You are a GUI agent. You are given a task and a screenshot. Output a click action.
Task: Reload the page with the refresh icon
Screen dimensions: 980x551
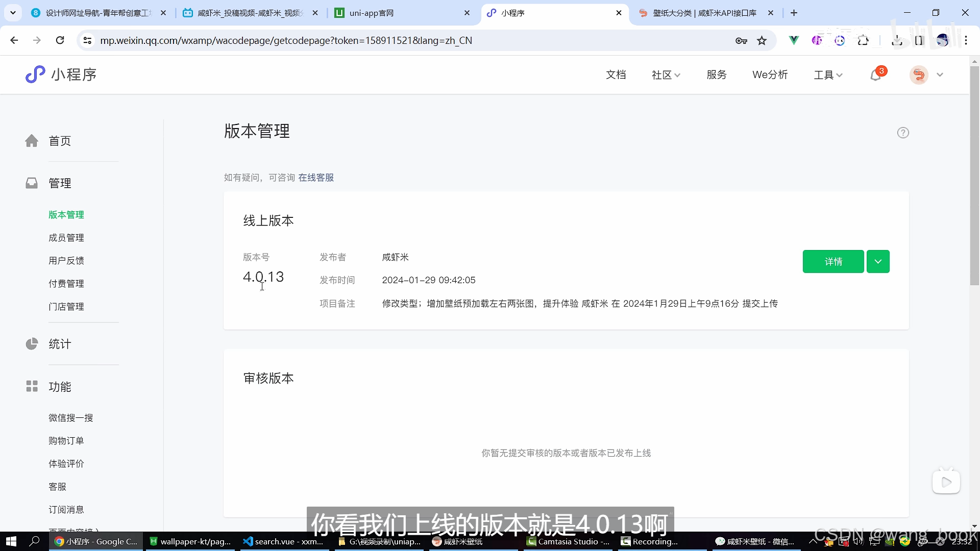[x=60, y=40]
